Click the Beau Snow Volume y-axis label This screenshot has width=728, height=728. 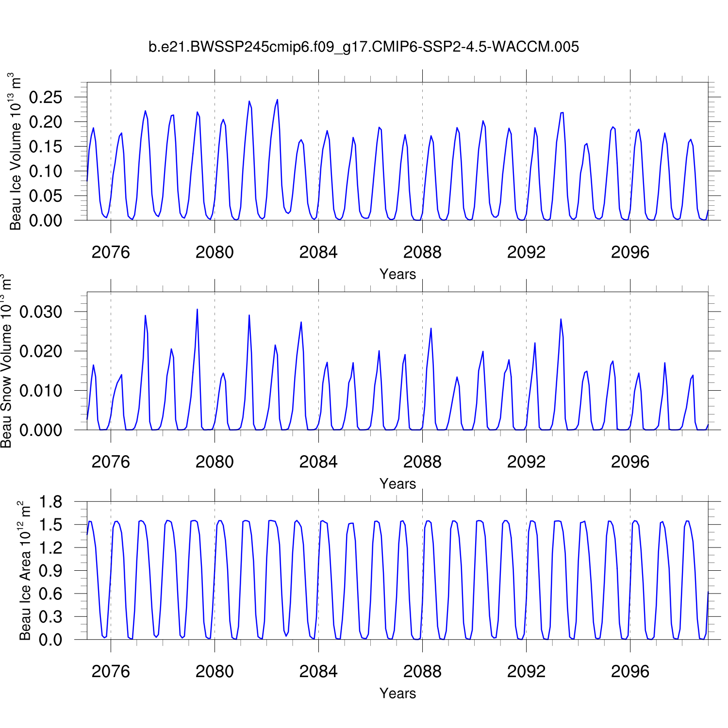(7, 361)
